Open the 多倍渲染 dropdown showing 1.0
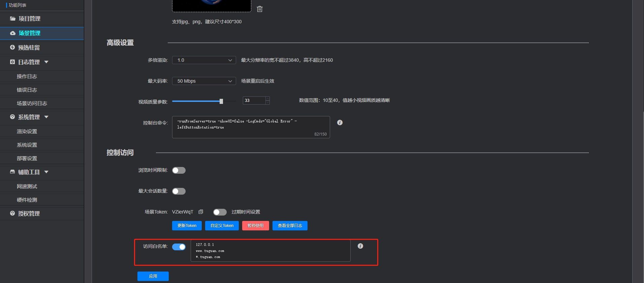 pyautogui.click(x=204, y=60)
